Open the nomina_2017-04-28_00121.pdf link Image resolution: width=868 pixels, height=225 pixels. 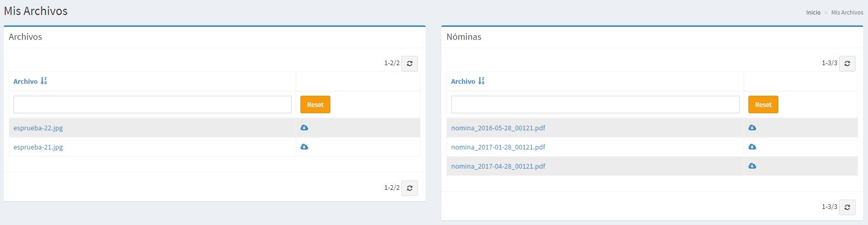tap(498, 166)
